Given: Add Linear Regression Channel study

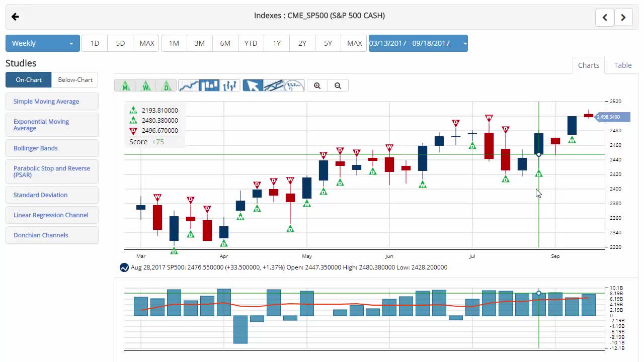Looking at the screenshot, I should pos(52,215).
